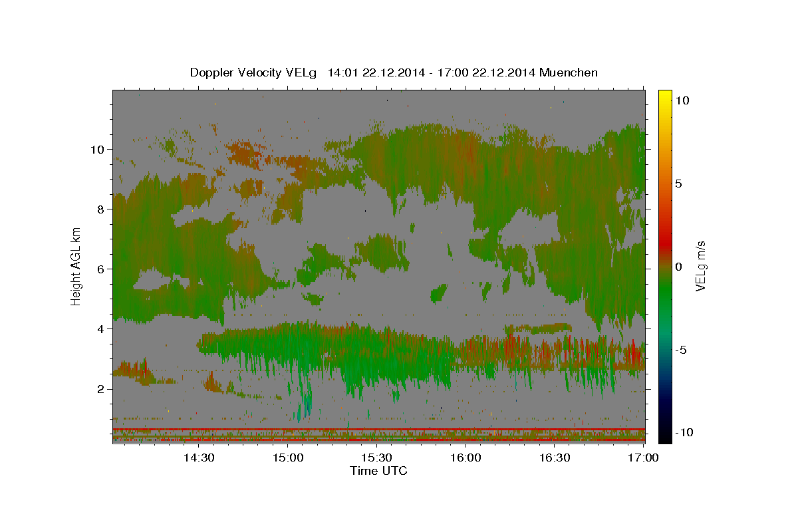
Task: Click the "16:00" time axis label
Action: tap(465, 458)
